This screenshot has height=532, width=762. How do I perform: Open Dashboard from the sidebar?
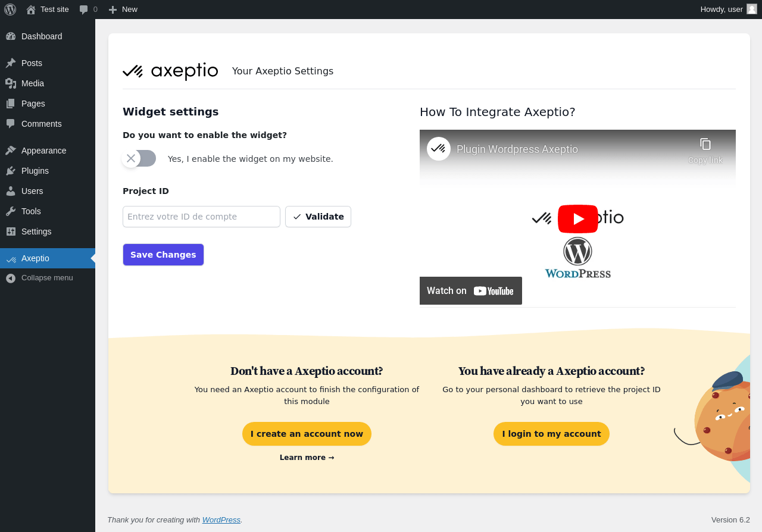48,36
